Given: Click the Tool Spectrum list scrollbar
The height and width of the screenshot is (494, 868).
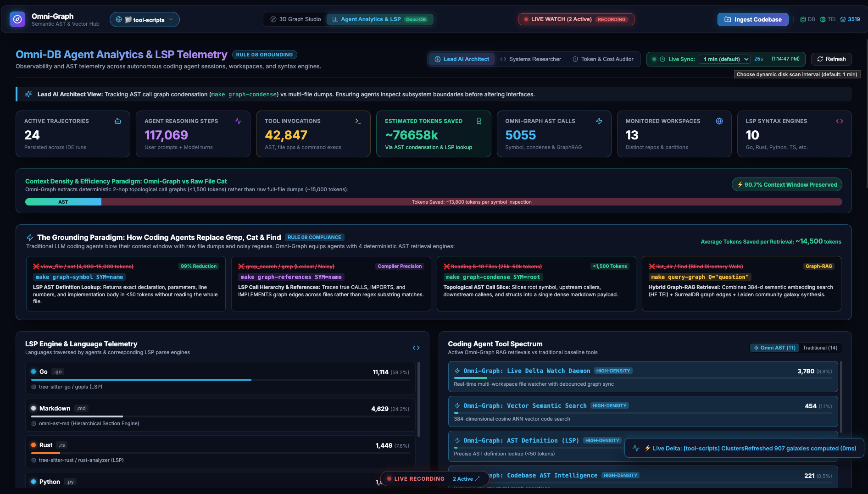Looking at the screenshot, I should 841,397.
